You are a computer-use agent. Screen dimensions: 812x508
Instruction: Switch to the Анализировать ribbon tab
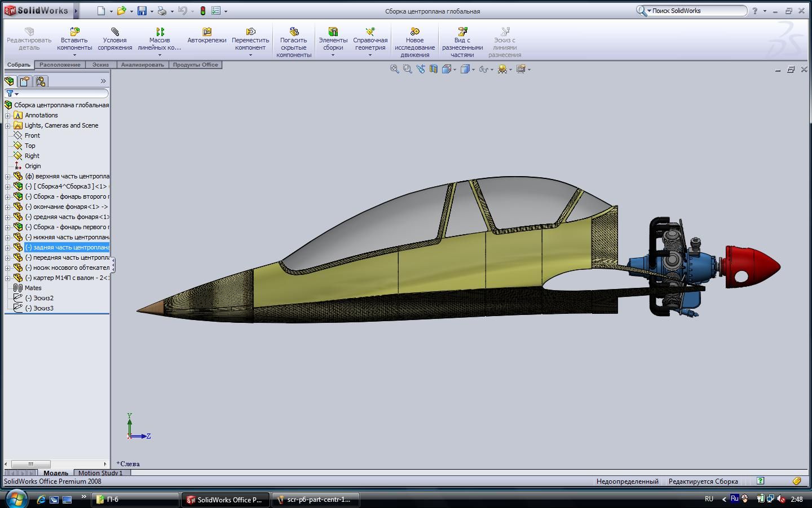(142, 65)
